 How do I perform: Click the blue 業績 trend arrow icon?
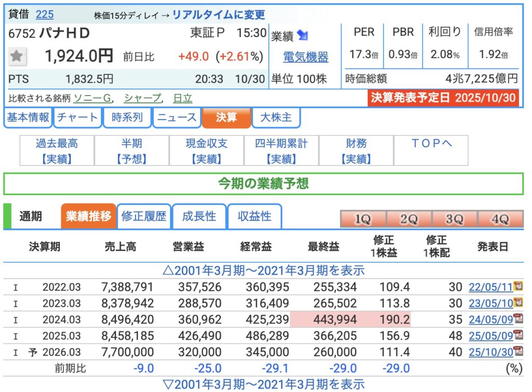(303, 36)
